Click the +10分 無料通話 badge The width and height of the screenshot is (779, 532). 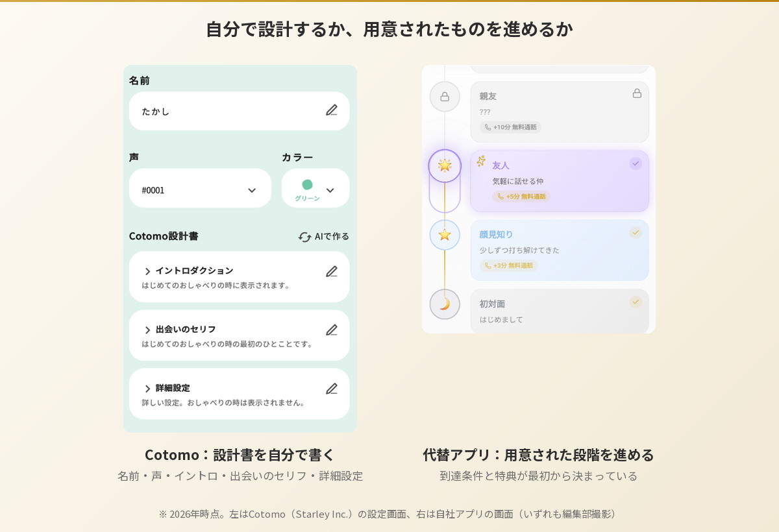coord(510,127)
